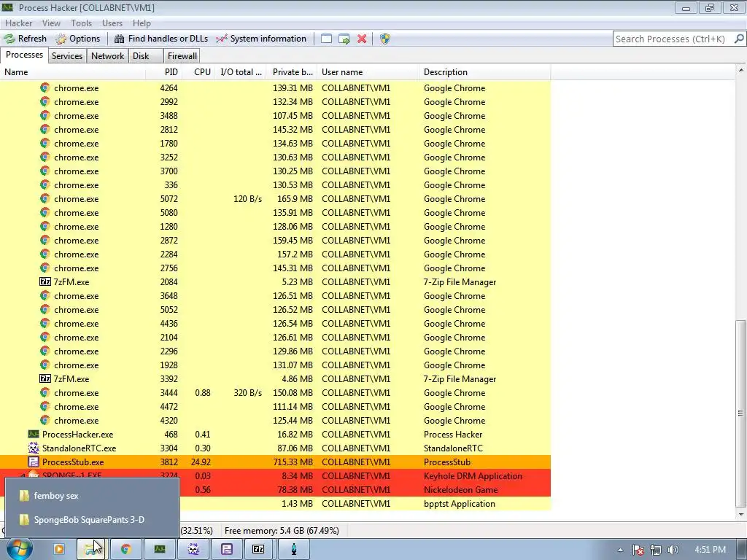Sort by the I/O total column header
The height and width of the screenshot is (560, 747).
pyautogui.click(x=241, y=72)
